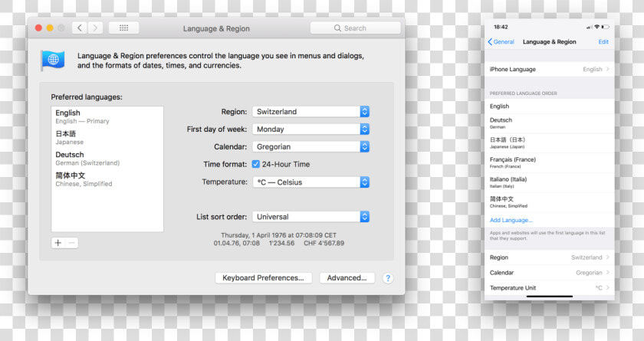The image size is (644, 341).
Task: Select Chinese, Simplified in Mac languages list
Action: pyautogui.click(x=107, y=179)
